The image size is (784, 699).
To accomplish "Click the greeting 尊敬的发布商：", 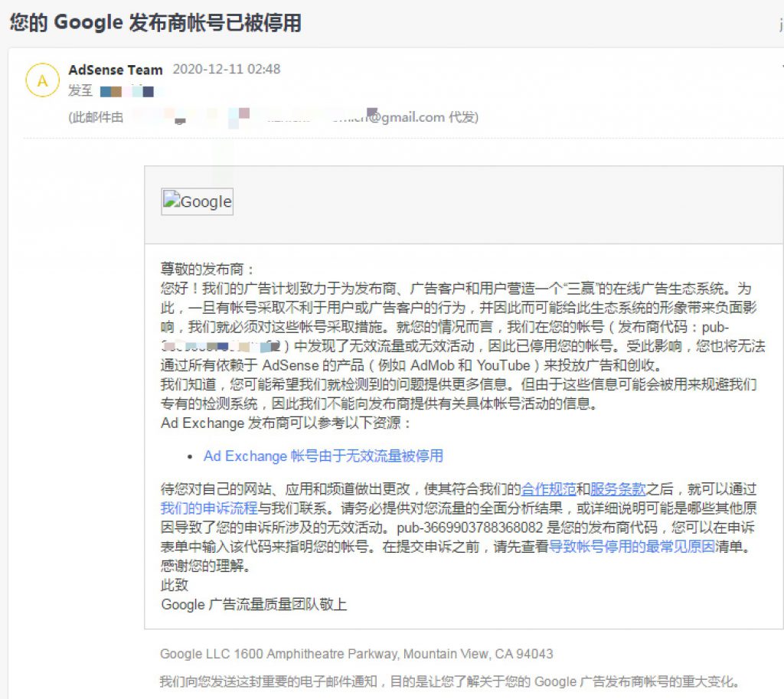I will tap(207, 269).
